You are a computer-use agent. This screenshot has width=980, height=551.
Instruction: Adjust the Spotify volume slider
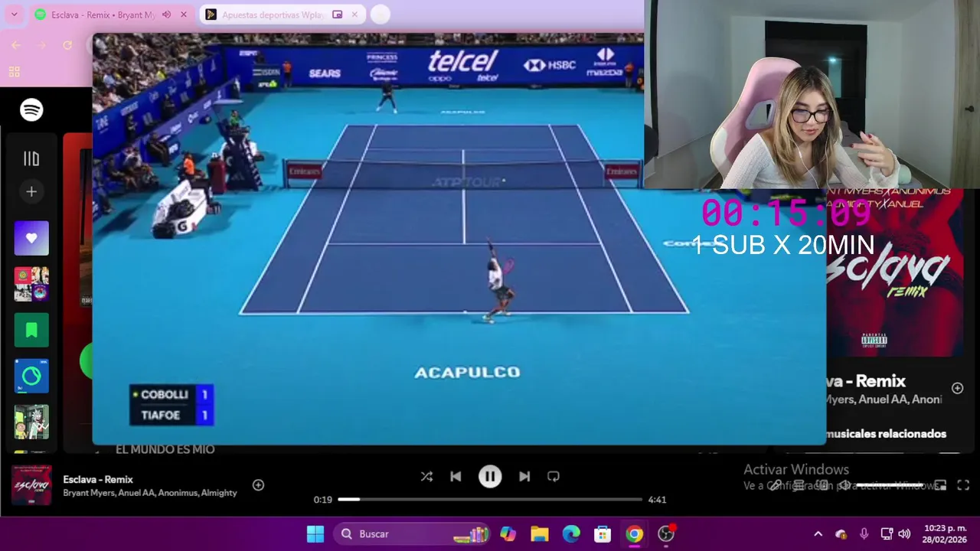888,485
